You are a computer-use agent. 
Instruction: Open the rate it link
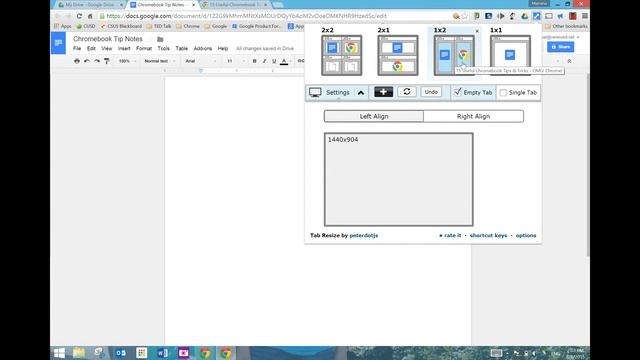[x=450, y=236]
